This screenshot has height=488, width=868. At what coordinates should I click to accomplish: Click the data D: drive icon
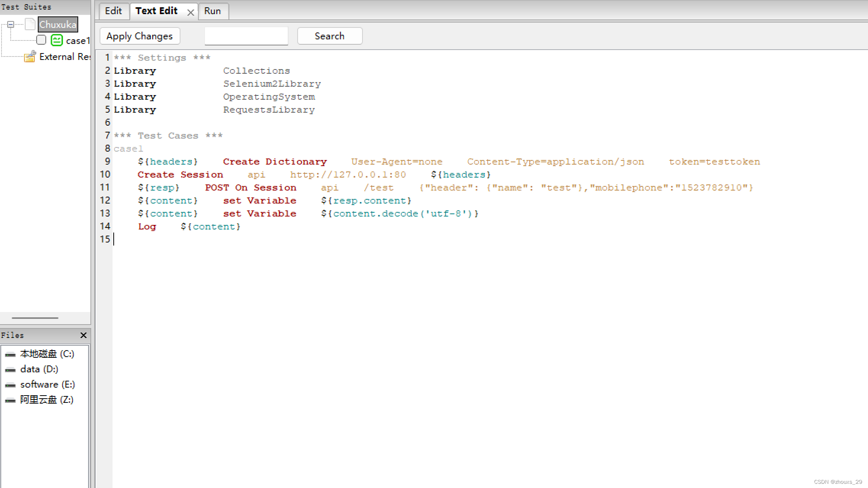(10, 370)
